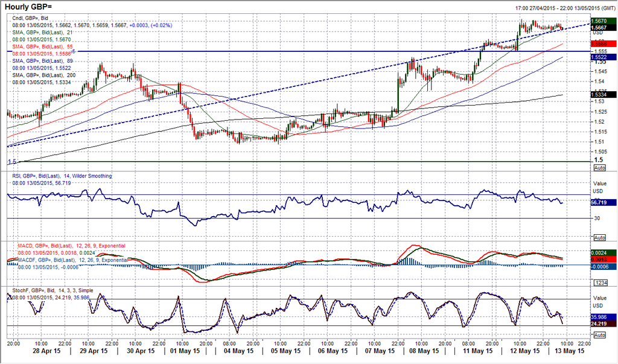Image resolution: width=618 pixels, height=364 pixels.
Task: Click the black 1.5334 SMA price tag
Action: pos(604,94)
